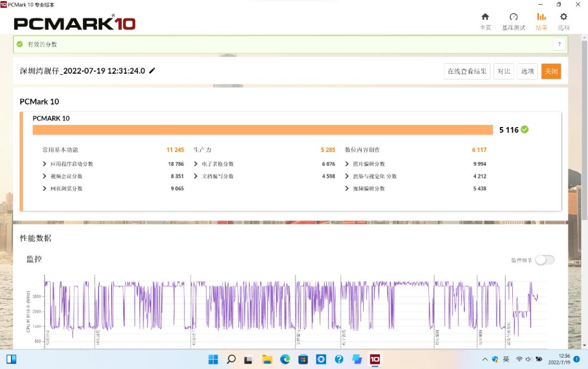The image size is (588, 369).
Task: Expand 视频会议分数 row
Action: 45,177
